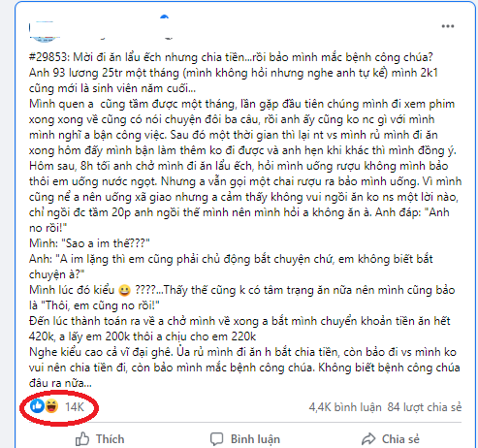Click the grinning emoji inside the post text
Image resolution: width=478 pixels, height=448 pixels.
coord(124,290)
